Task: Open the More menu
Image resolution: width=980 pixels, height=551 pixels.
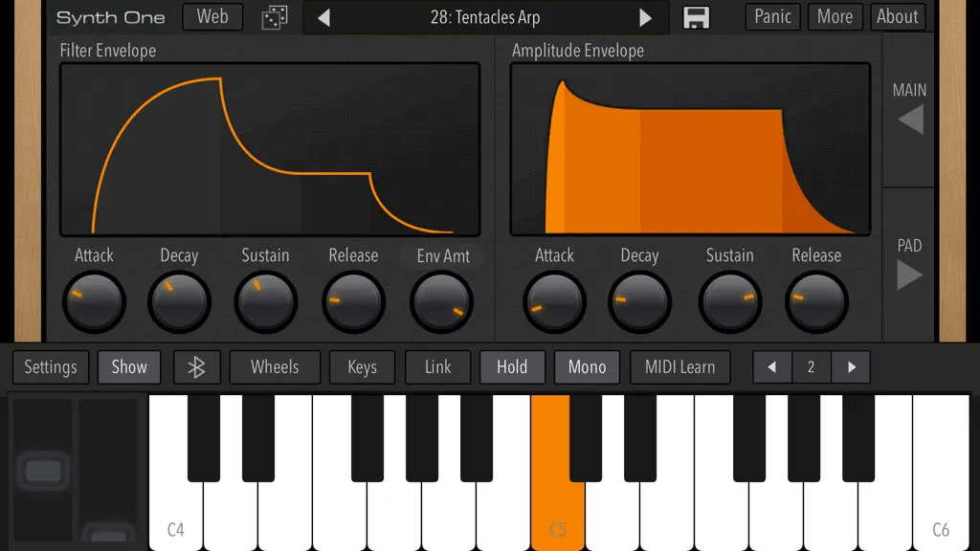Action: point(835,17)
